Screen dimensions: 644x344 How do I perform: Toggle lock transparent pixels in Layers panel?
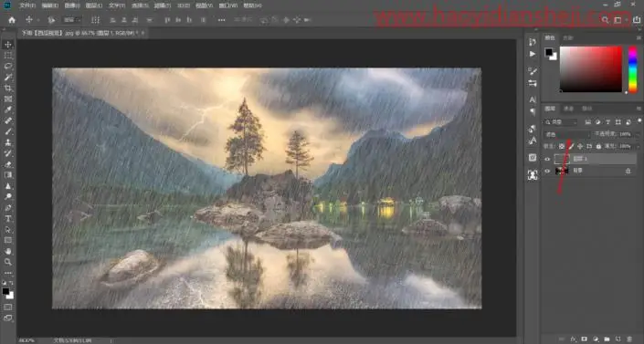point(562,146)
